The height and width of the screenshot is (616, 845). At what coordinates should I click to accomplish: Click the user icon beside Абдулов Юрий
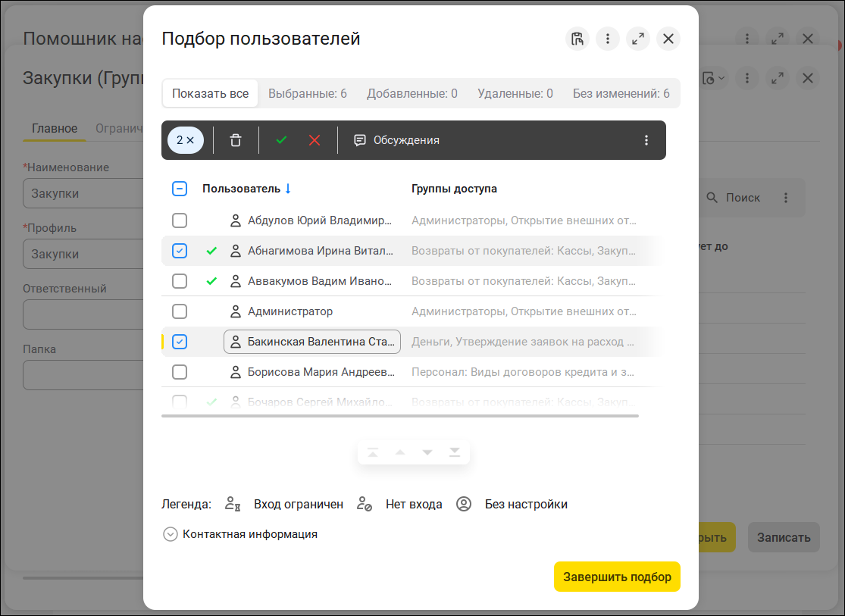pyautogui.click(x=236, y=220)
